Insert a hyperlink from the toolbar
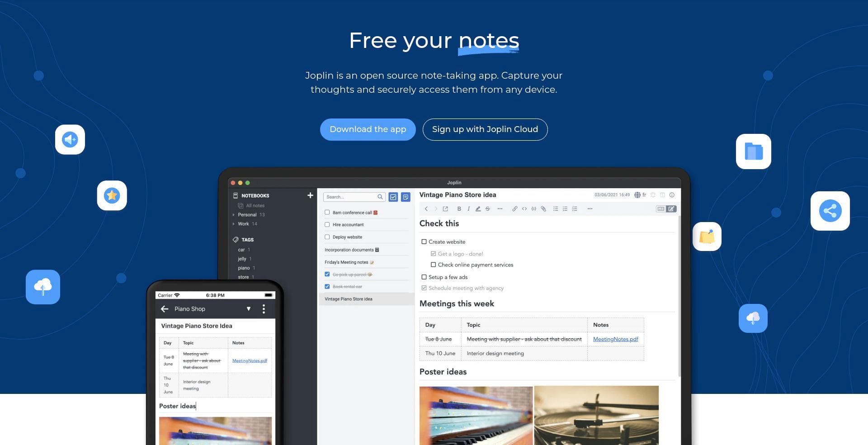This screenshot has width=868, height=445. tap(514, 209)
